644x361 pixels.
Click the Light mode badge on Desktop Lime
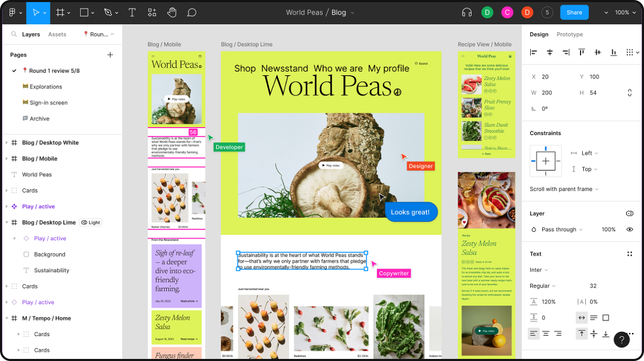(91, 223)
